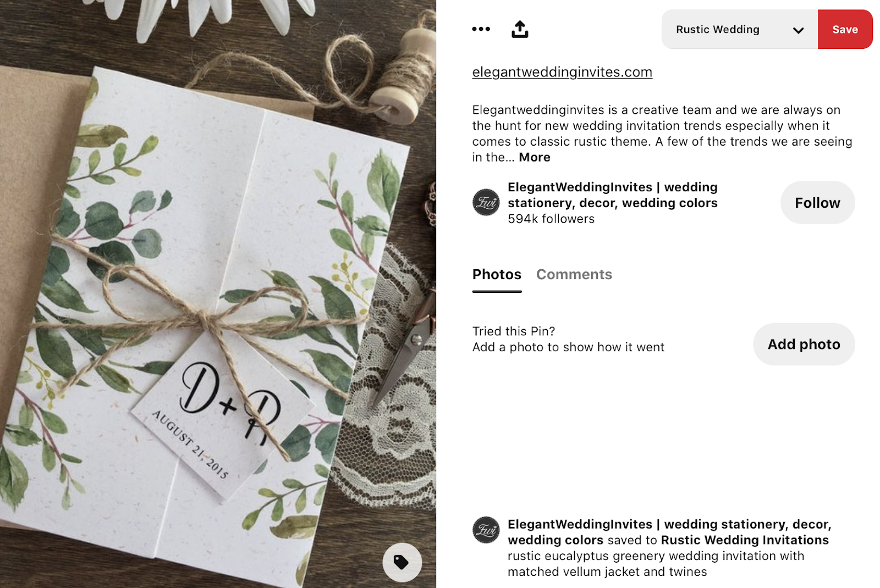Image resolution: width=880 pixels, height=588 pixels.
Task: Click the Tried this Pin prompt text
Action: tap(514, 331)
